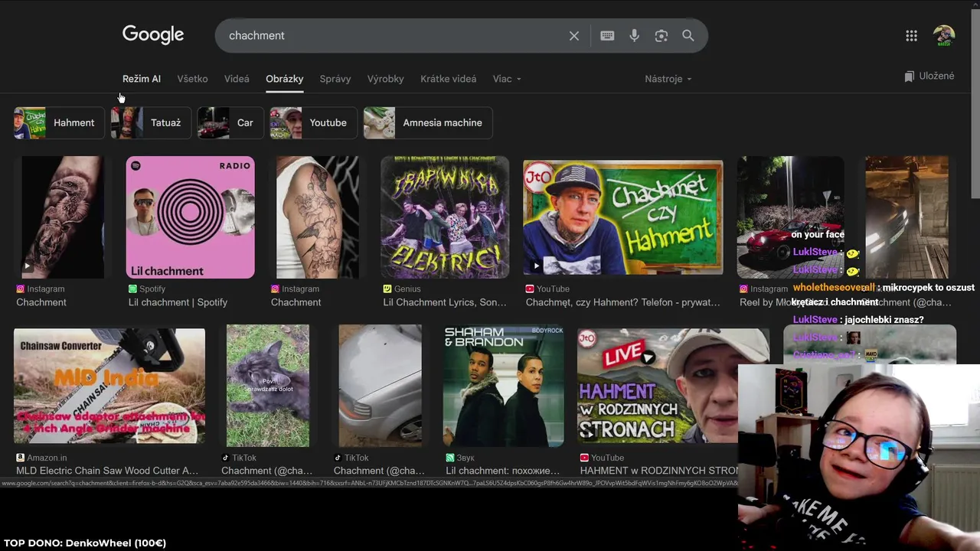The height and width of the screenshot is (551, 980).
Task: Switch to the Krátke videá tab
Action: (448, 79)
